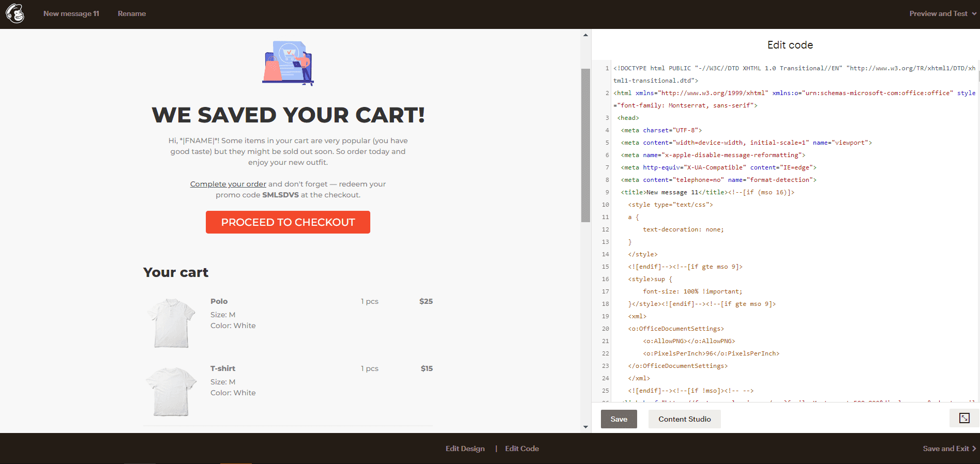Viewport: 980px width, 464px height.
Task: Click the preview pane scrollbar thumb
Action: point(585,145)
